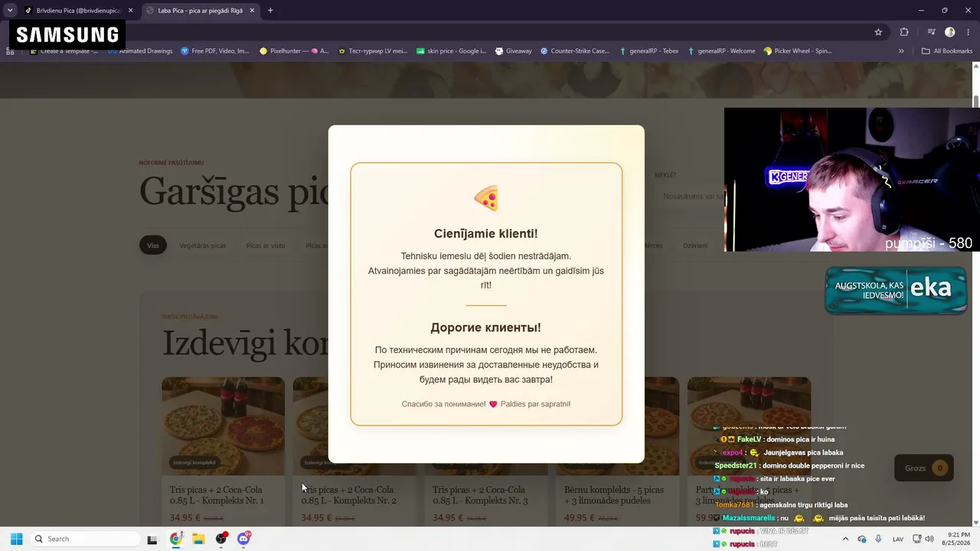Open the Chrome three-dot menu
980x551 pixels.
pyautogui.click(x=967, y=32)
